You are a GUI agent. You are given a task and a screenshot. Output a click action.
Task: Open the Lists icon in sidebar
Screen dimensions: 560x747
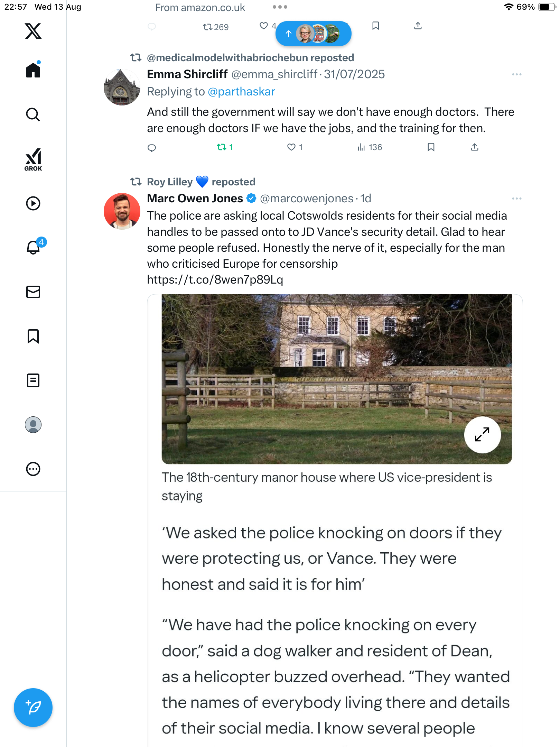33,380
